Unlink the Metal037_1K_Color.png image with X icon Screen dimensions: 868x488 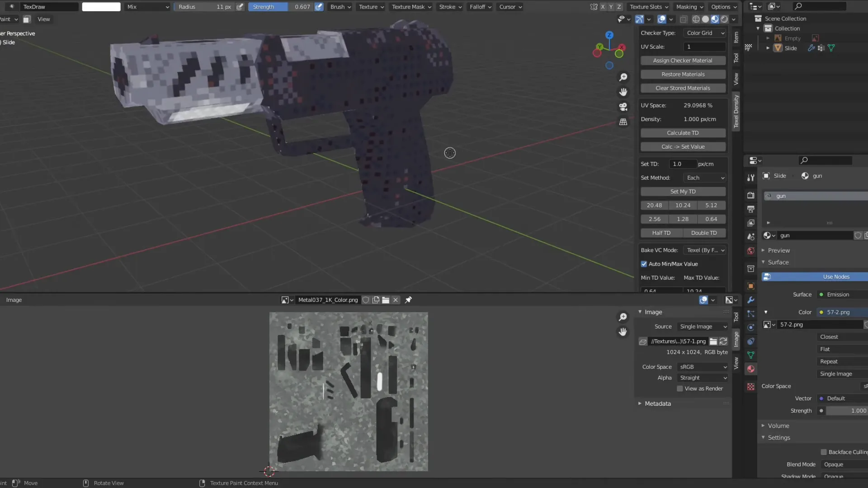(396, 300)
